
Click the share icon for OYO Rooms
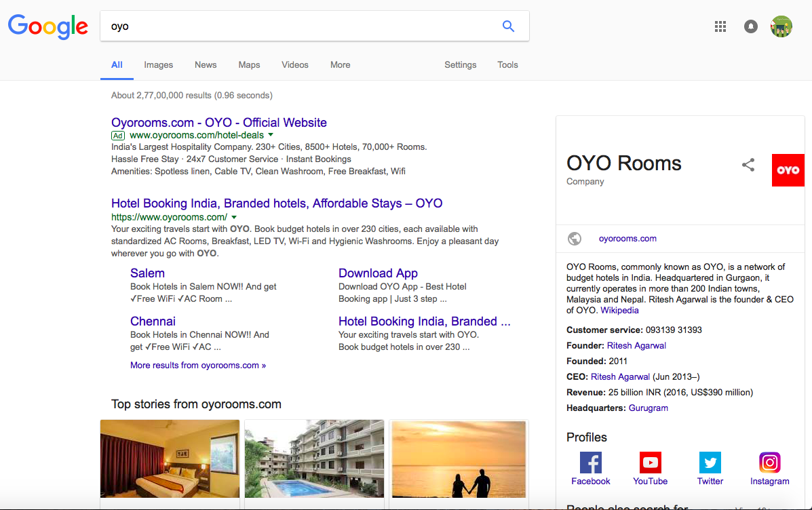[748, 165]
